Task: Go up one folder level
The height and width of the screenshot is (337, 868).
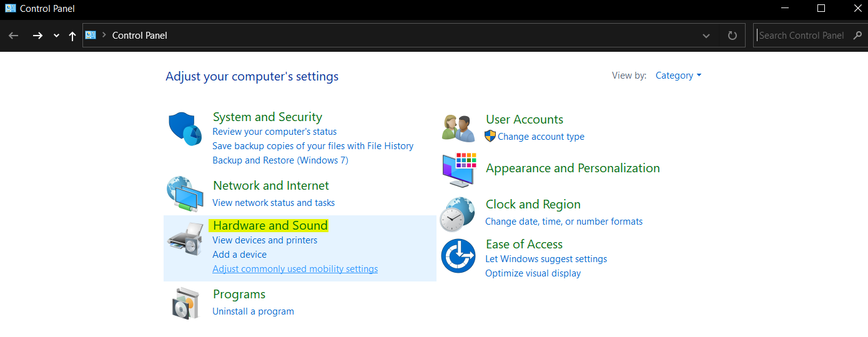Action: [x=72, y=36]
